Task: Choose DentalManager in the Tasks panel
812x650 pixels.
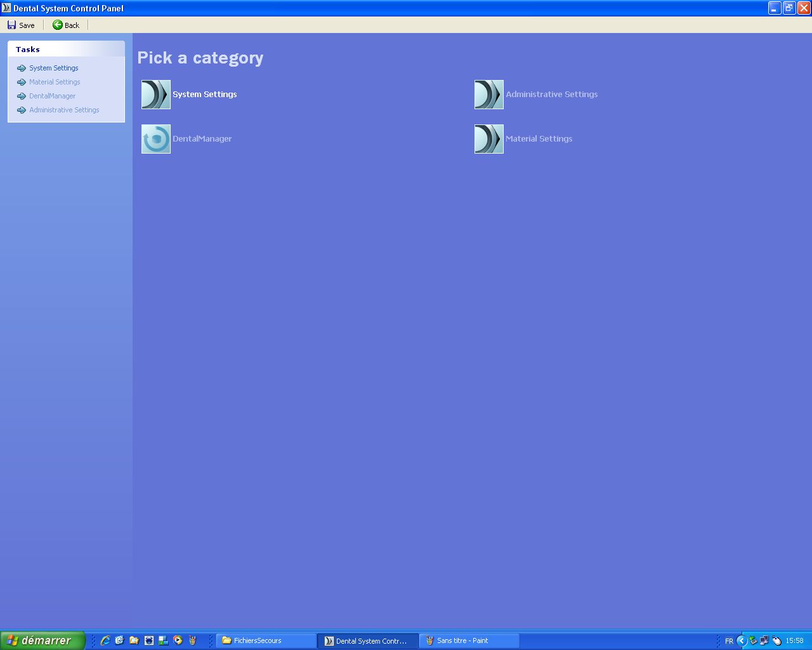Action: 52,96
